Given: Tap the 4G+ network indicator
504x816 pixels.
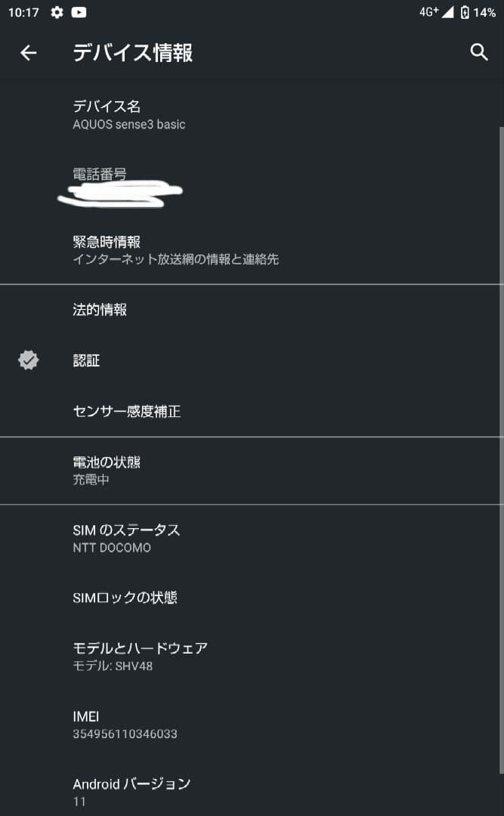Looking at the screenshot, I should coord(428,11).
